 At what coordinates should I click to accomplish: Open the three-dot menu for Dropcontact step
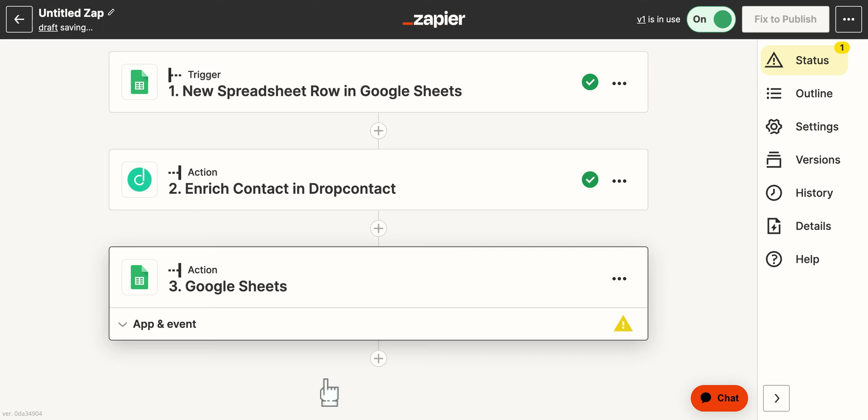click(619, 181)
